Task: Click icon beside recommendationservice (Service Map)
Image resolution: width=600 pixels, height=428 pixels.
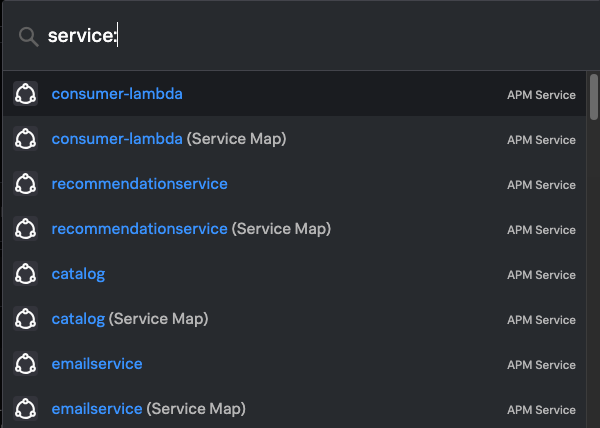Action: pos(26,229)
